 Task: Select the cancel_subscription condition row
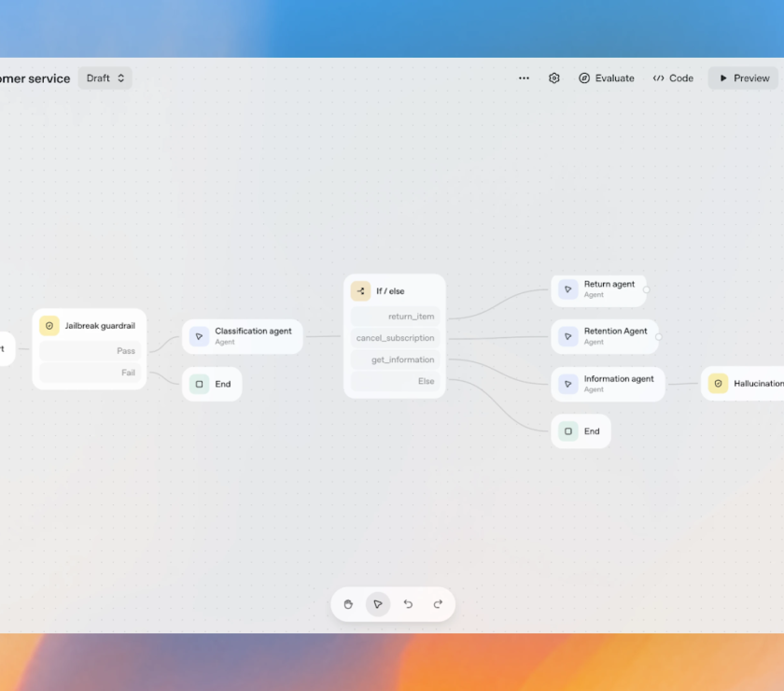pyautogui.click(x=395, y=338)
